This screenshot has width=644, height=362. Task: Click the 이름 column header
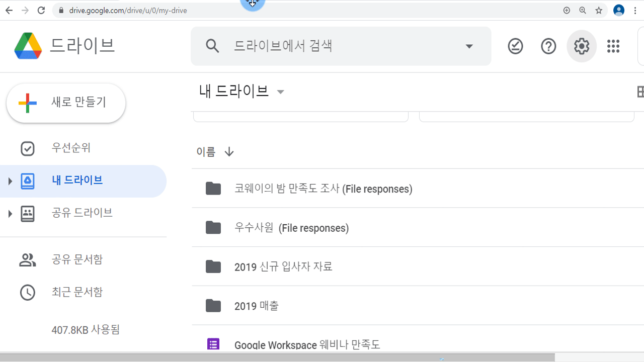pyautogui.click(x=206, y=152)
